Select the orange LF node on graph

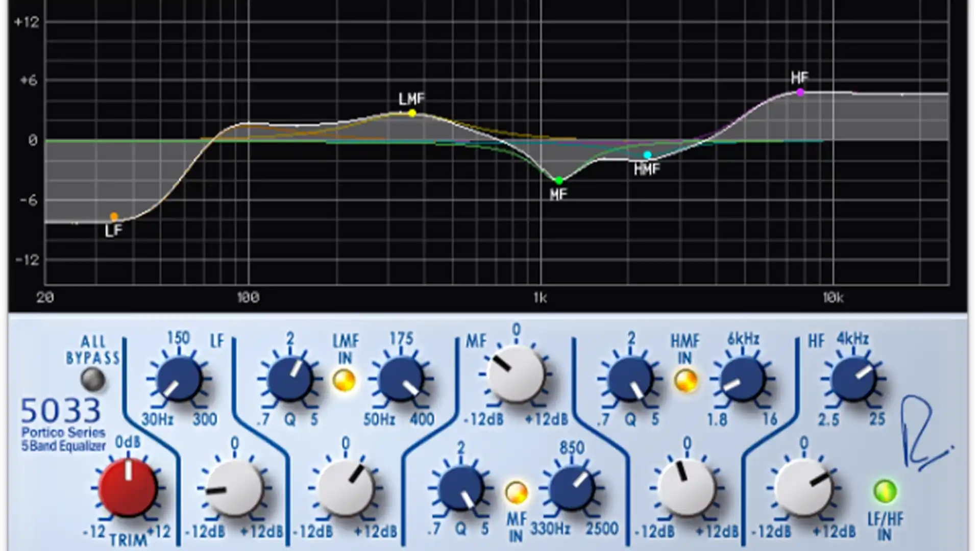pyautogui.click(x=114, y=216)
